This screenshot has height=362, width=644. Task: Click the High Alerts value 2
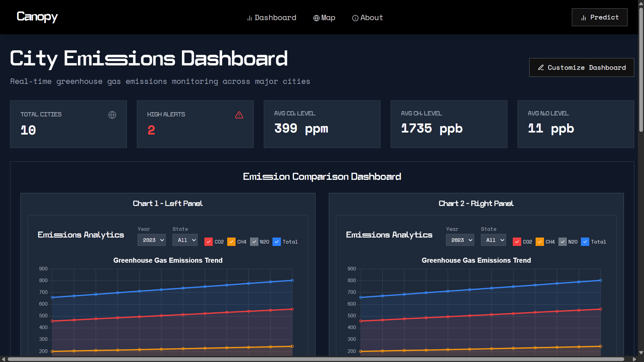click(151, 130)
